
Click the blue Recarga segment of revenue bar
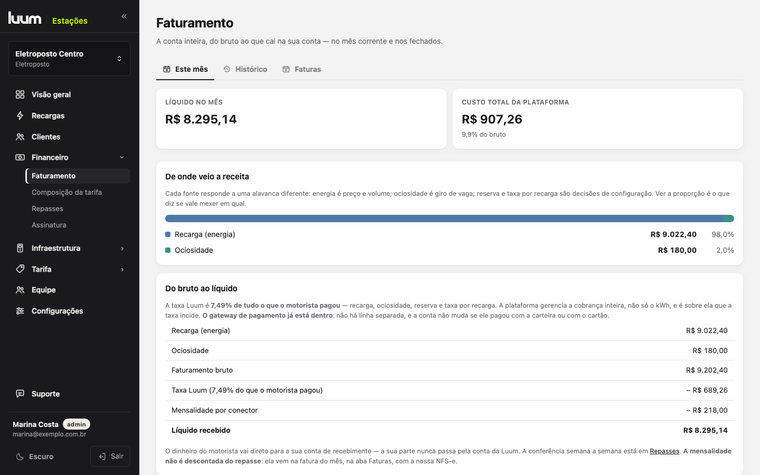(443, 219)
